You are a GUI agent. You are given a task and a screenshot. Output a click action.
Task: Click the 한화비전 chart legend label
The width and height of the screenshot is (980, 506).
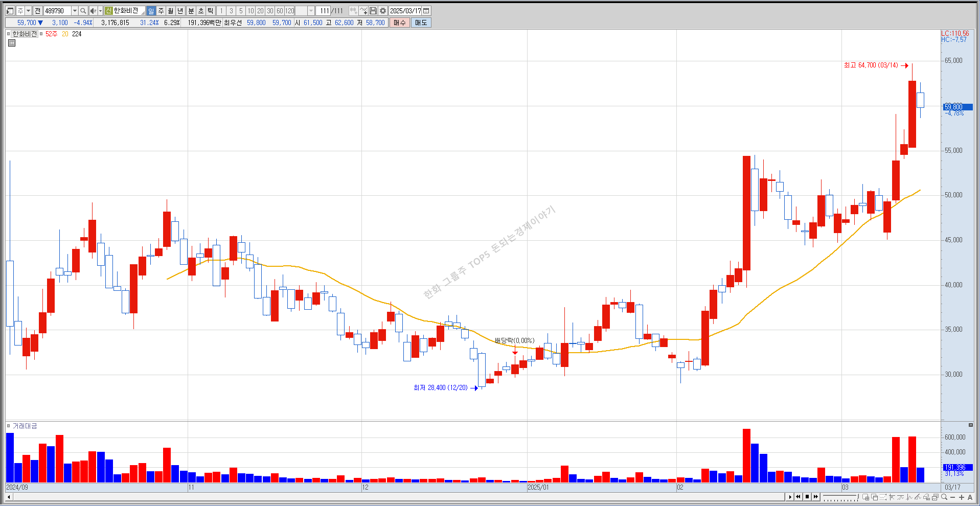tap(25, 34)
